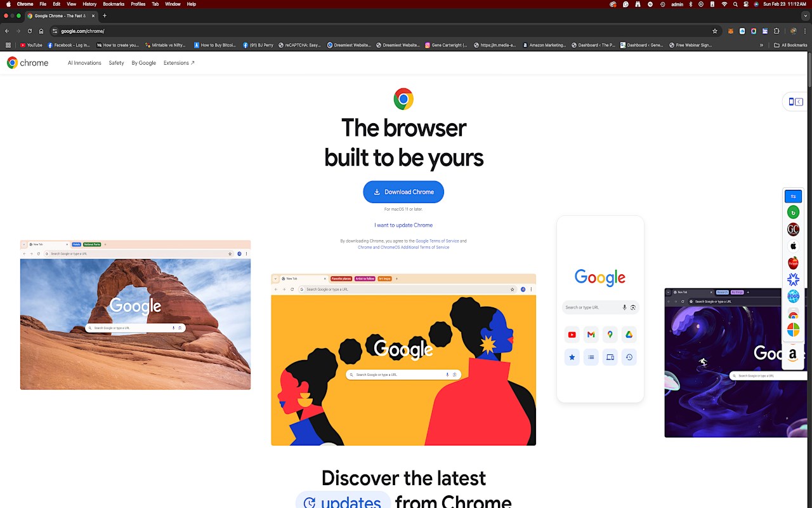Click the browser back arrow

[x=7, y=31]
